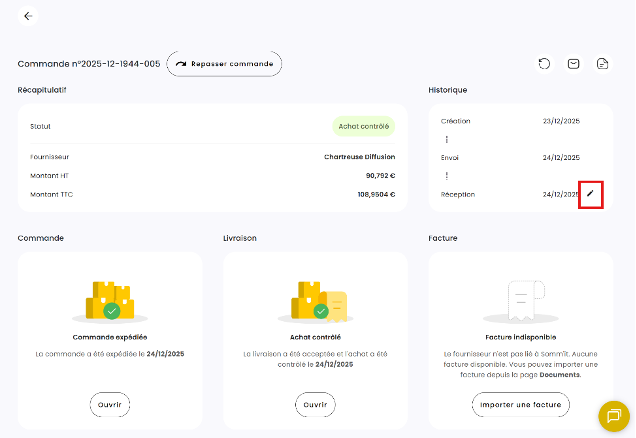This screenshot has width=636, height=438.
Task: Click the envelope email icon
Action: coord(573,64)
